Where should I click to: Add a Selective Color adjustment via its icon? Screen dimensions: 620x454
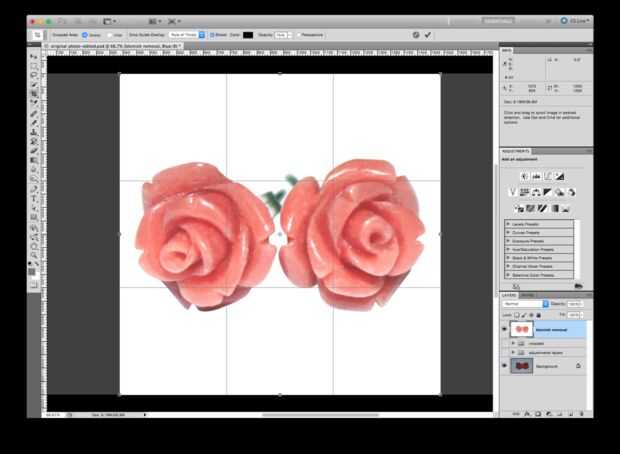(x=565, y=208)
